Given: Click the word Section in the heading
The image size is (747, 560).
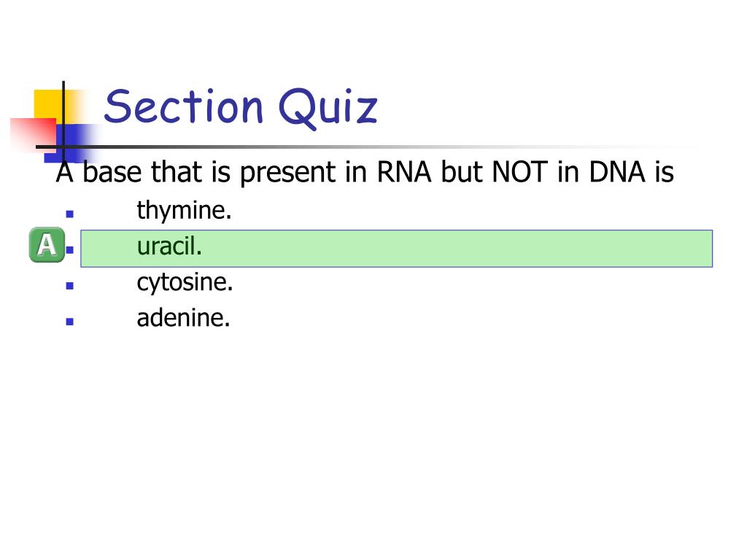Looking at the screenshot, I should 183,106.
